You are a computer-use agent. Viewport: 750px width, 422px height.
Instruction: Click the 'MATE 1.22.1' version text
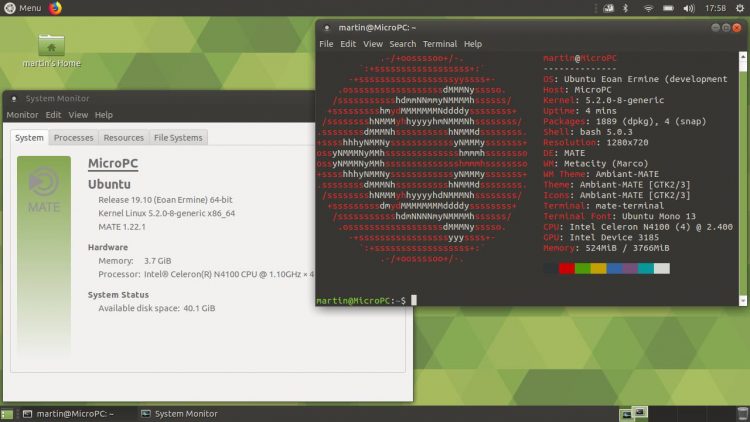[x=121, y=227]
